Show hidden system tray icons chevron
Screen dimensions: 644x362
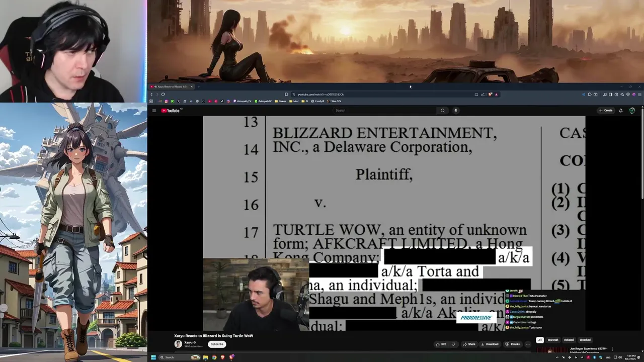tap(557, 357)
